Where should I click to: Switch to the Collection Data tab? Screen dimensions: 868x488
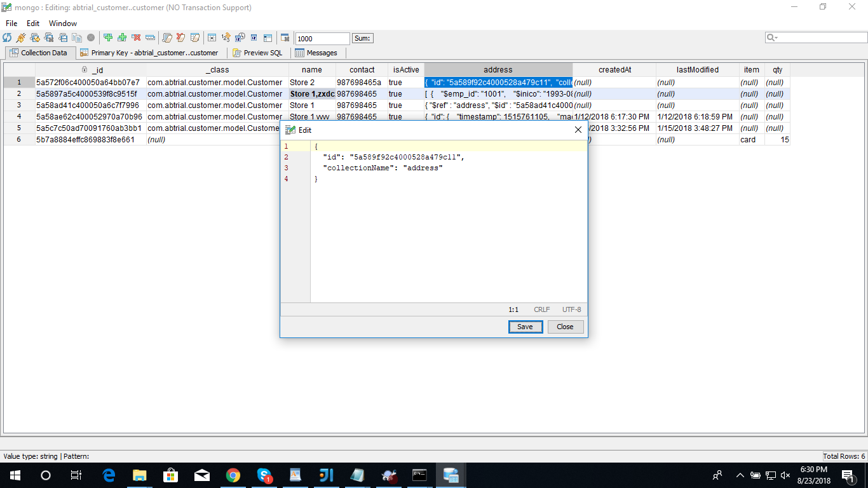click(39, 53)
